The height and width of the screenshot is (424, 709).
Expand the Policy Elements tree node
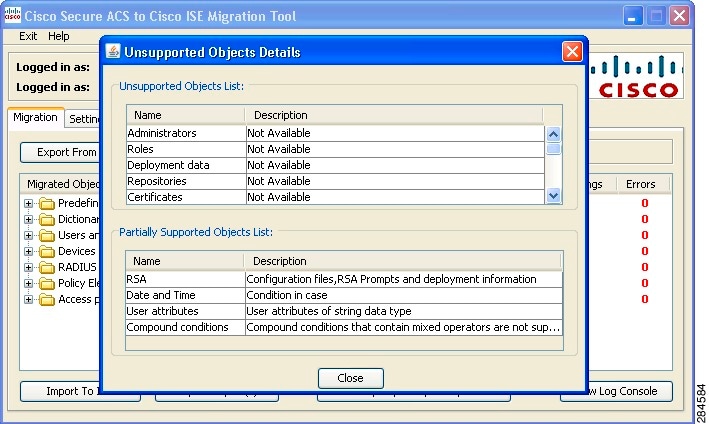28,283
